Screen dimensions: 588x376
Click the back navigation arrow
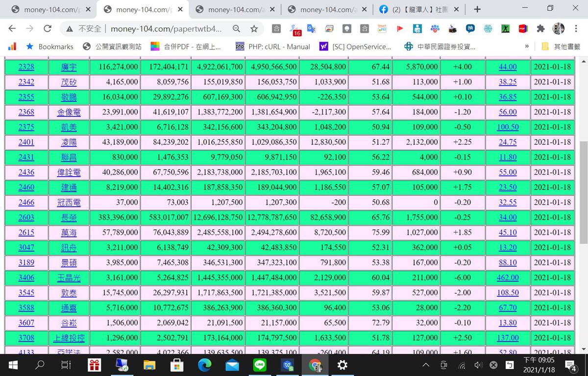[x=12, y=29]
